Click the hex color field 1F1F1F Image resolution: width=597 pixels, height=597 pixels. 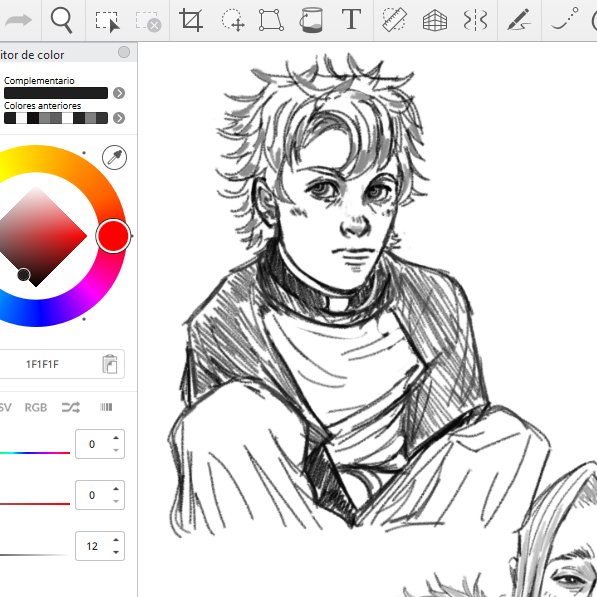[x=42, y=364]
